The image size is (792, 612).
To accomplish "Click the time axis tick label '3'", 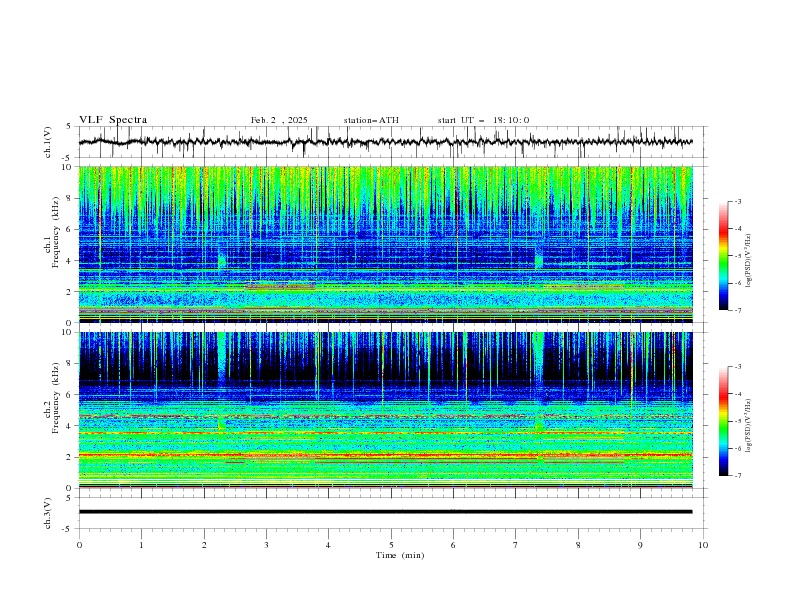I will coord(266,545).
